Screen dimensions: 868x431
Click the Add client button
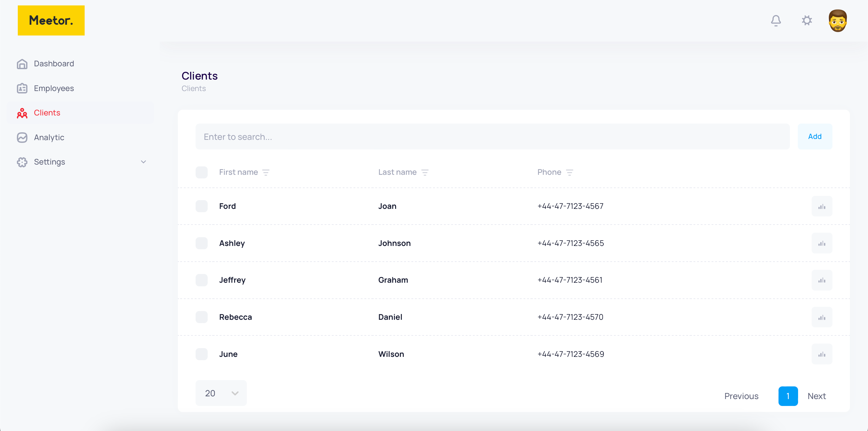815,137
